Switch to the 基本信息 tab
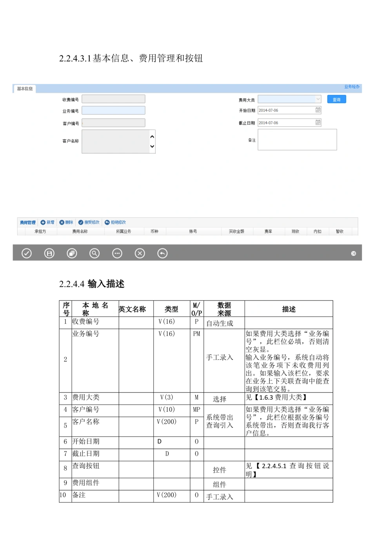 point(24,89)
